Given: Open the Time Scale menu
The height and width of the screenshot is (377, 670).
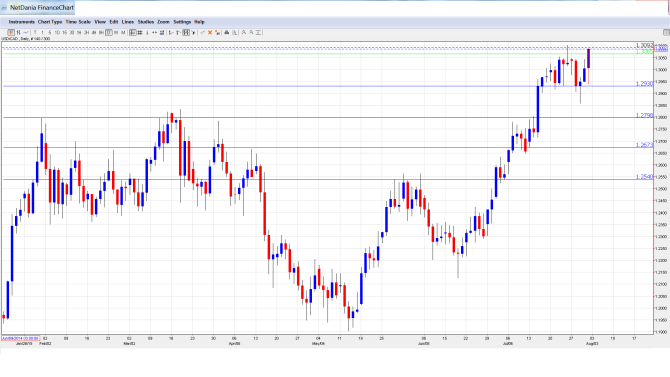Looking at the screenshot, I should point(78,22).
